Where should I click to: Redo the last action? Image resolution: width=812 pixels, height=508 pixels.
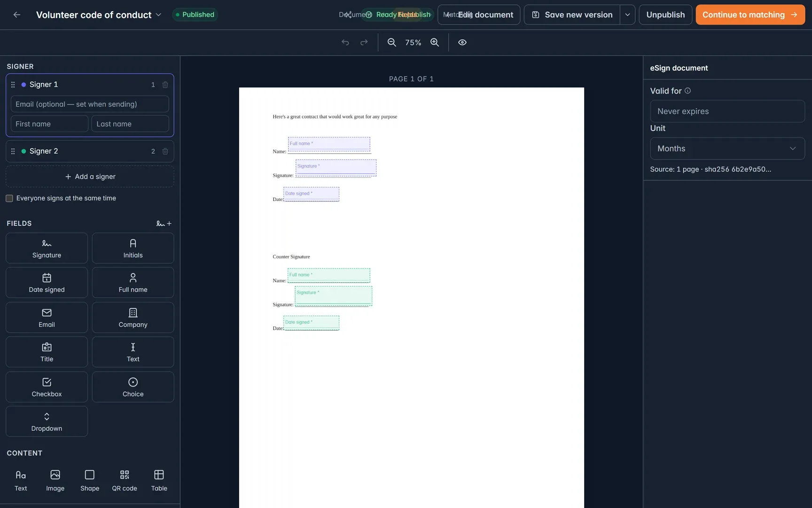pos(364,42)
